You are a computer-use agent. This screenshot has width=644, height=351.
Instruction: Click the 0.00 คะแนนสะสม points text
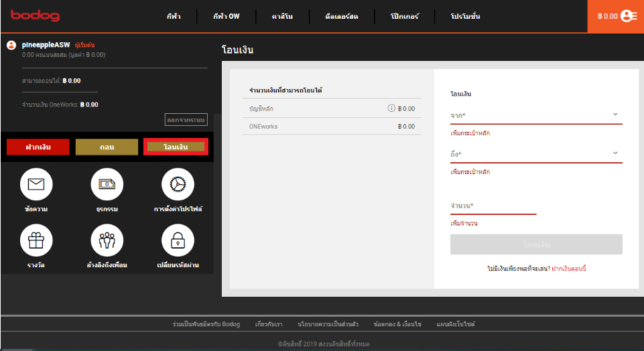[x=64, y=55]
